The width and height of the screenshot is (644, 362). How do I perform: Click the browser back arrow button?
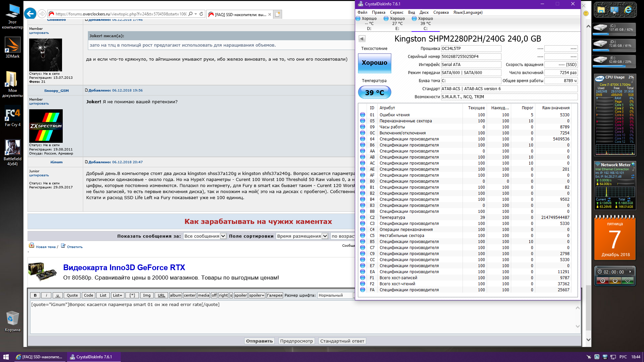pos(30,14)
